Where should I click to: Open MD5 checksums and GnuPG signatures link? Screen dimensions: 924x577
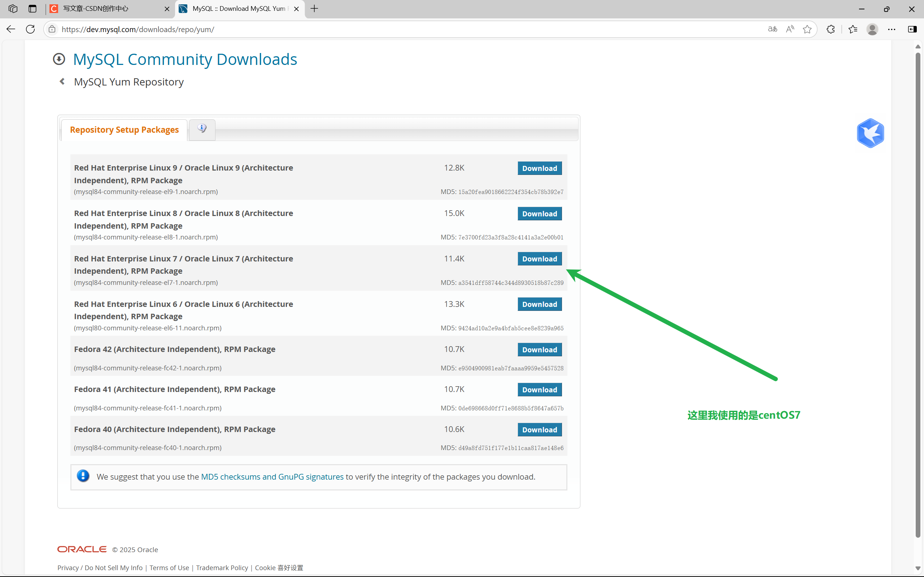(x=272, y=477)
